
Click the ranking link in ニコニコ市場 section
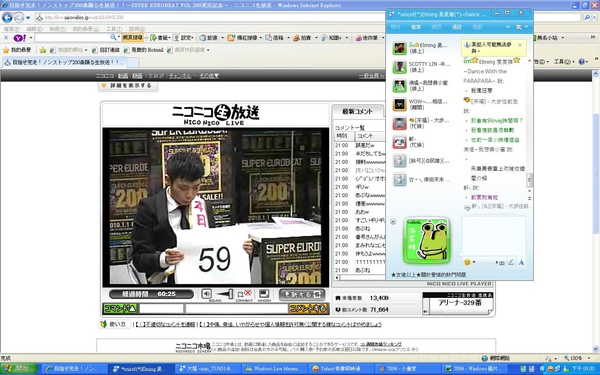[381, 344]
